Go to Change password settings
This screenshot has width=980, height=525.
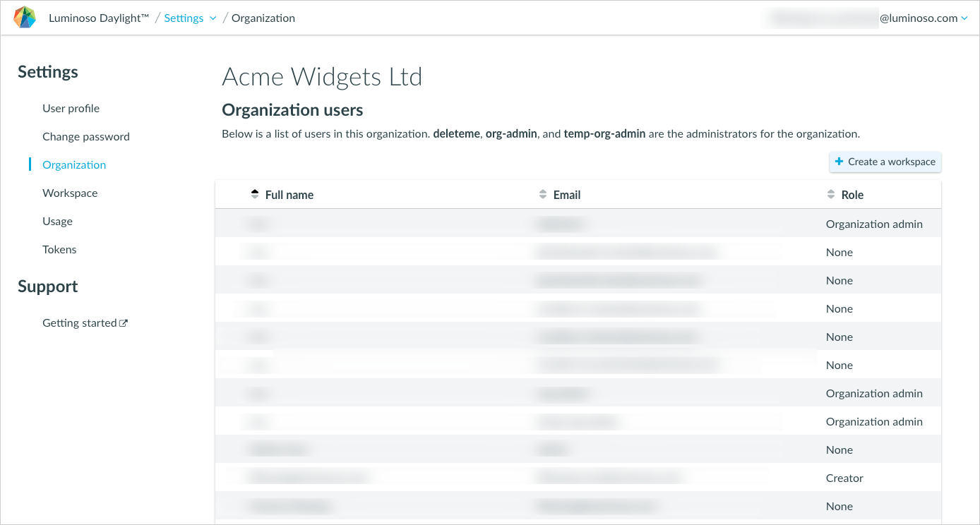pos(86,137)
